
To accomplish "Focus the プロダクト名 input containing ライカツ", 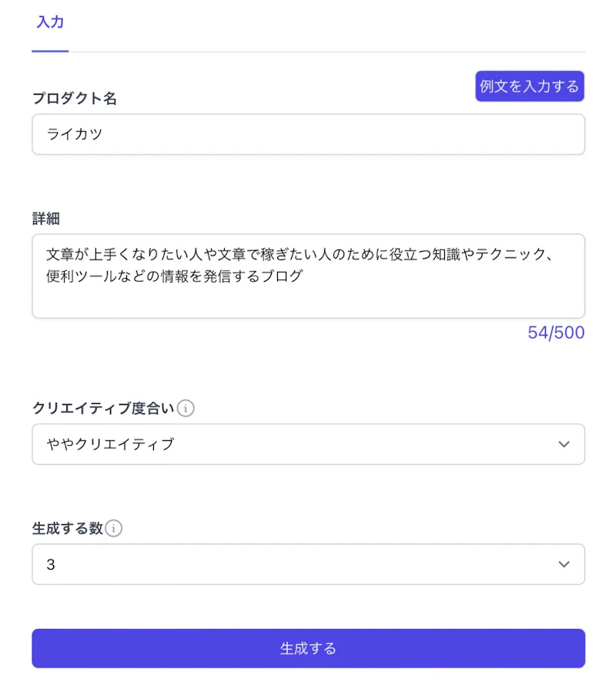I will point(308,135).
